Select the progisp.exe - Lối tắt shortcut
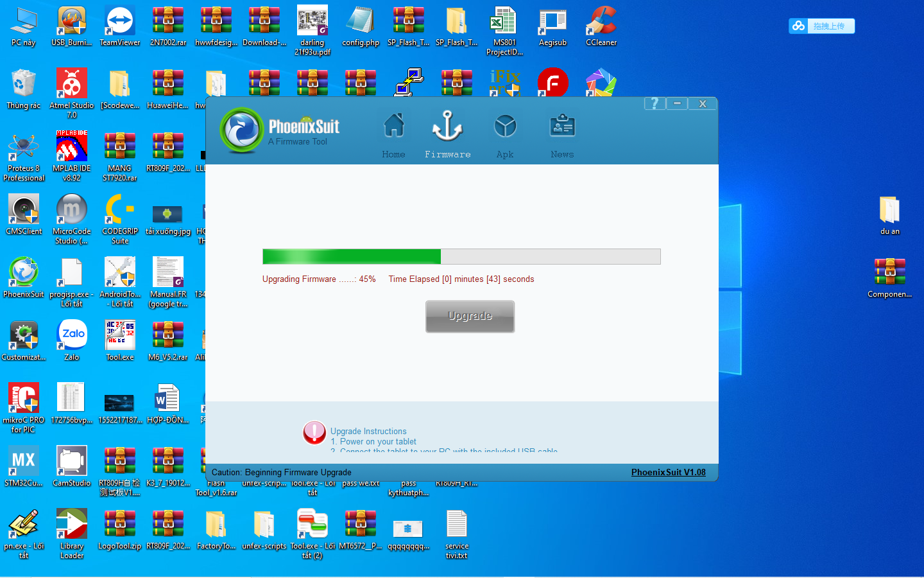This screenshot has width=924, height=578. pos(72,283)
